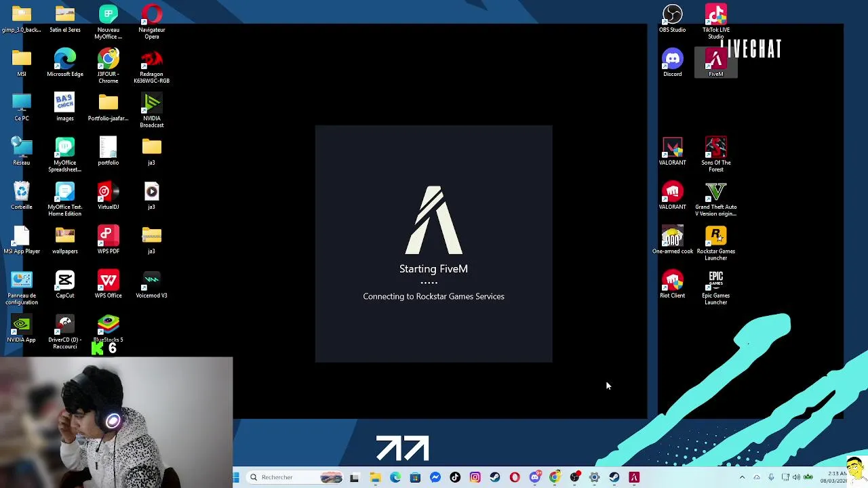Open Rockstar Games Launcher shortcut

(x=715, y=243)
